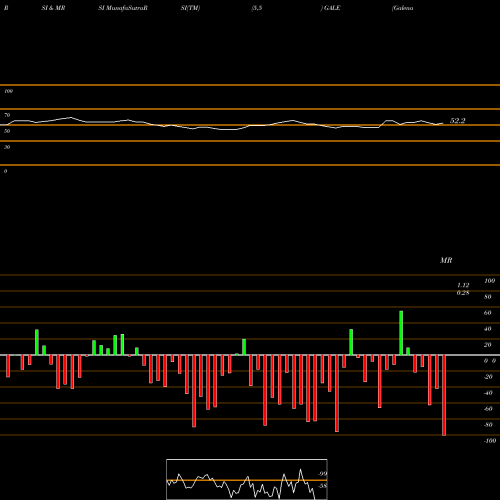Click the last red bar reaching -100
The width and height of the screenshot is (500, 500).
pos(444,395)
